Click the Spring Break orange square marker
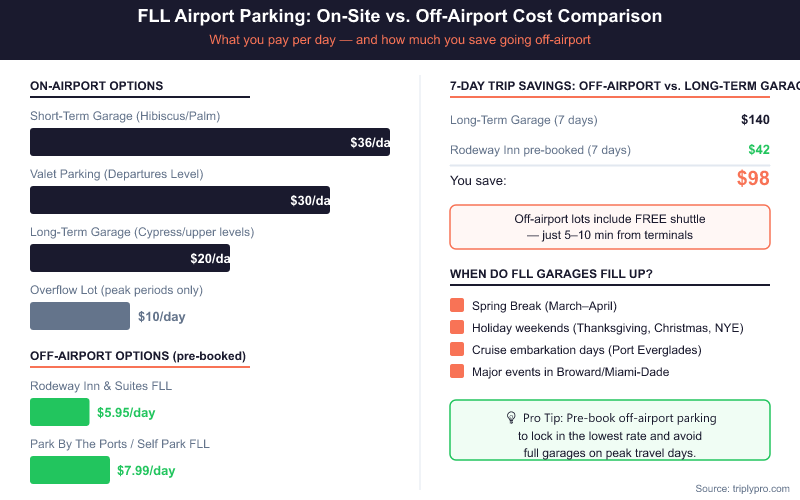This screenshot has height=500, width=800. coord(458,306)
